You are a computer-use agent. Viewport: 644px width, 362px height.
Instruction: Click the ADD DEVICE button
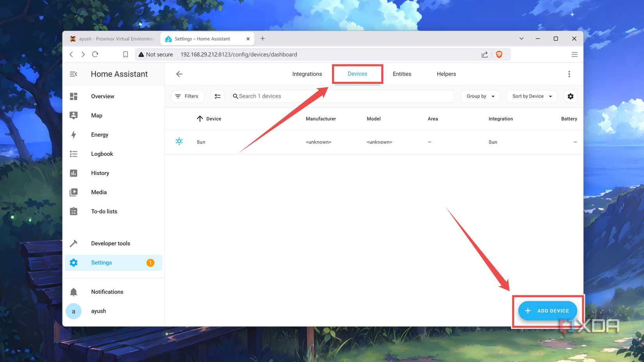[x=548, y=311]
